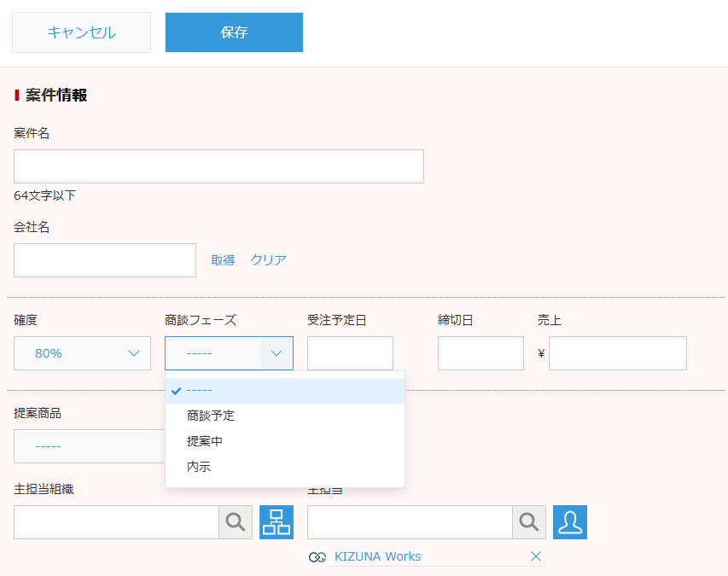Click search magnifier for 主担当 field
Viewport: 728px width, 576px height.
click(x=529, y=522)
